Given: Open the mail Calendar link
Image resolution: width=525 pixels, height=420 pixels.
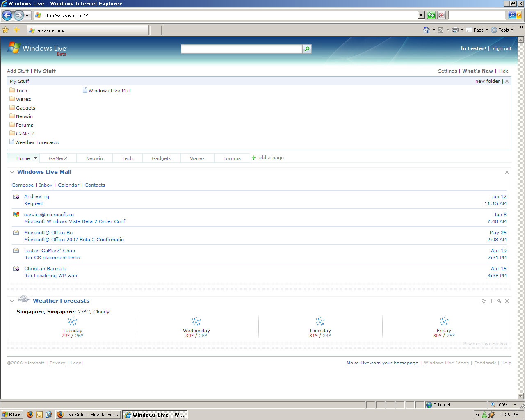Looking at the screenshot, I should (x=68, y=185).
